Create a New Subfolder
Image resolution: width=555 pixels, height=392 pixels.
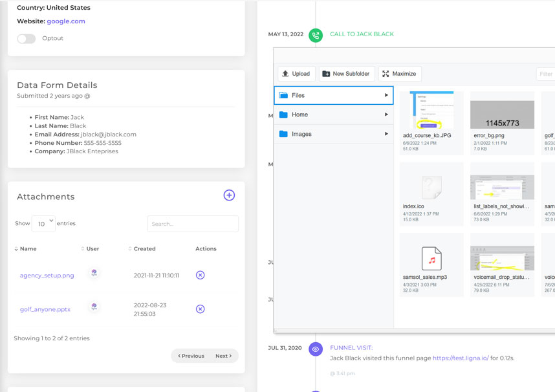click(345, 74)
